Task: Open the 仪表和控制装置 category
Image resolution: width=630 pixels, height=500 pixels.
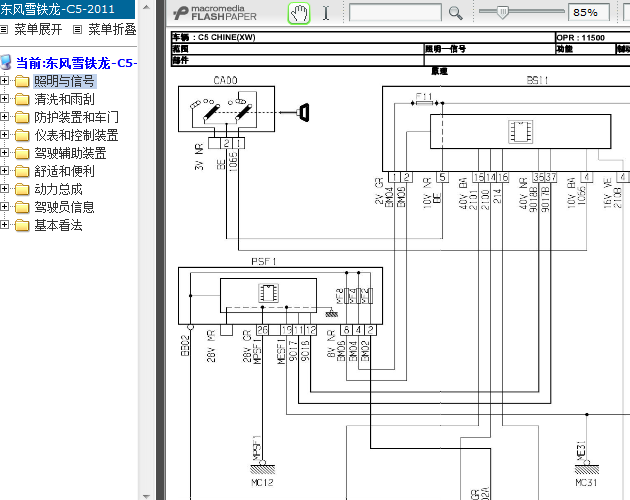Action: (x=76, y=135)
